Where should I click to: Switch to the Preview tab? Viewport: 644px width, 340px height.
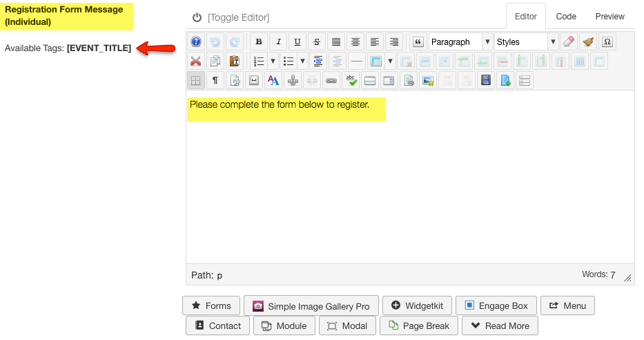[x=610, y=17]
